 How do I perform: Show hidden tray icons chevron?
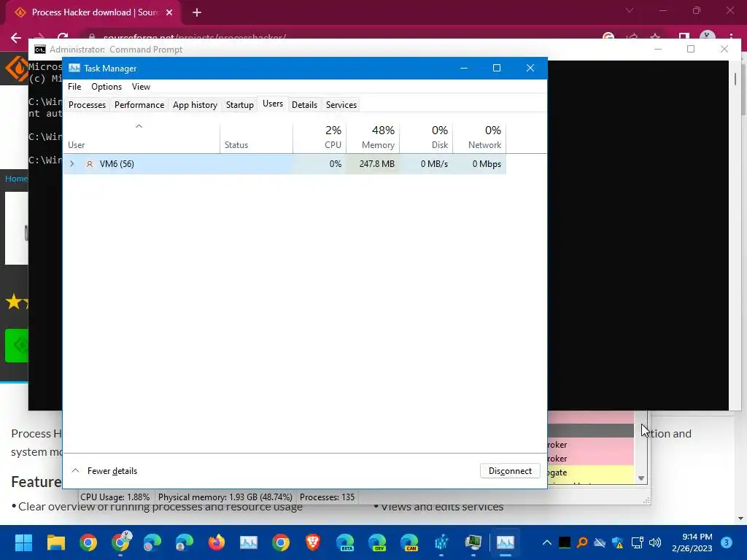pos(547,542)
